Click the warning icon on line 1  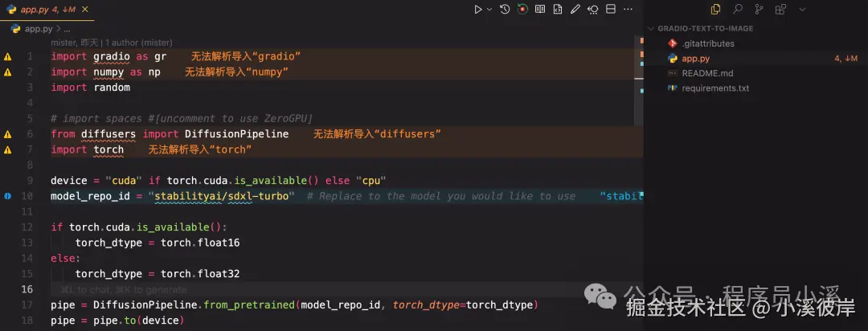(x=8, y=56)
